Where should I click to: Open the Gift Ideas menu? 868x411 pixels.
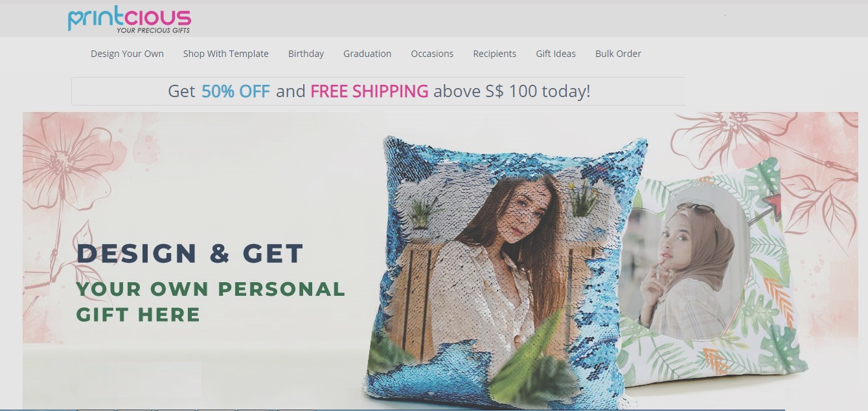(556, 54)
